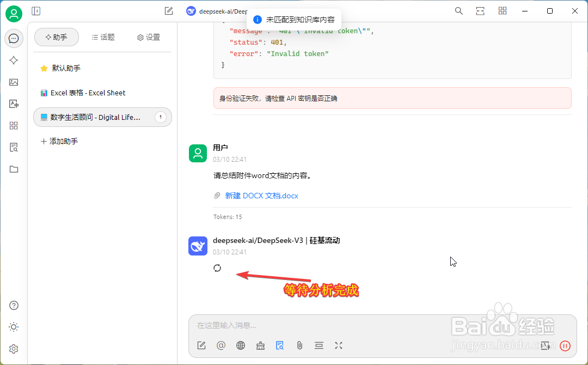Open the files folder in the sidebar
This screenshot has width=588, height=365.
pos(14,169)
